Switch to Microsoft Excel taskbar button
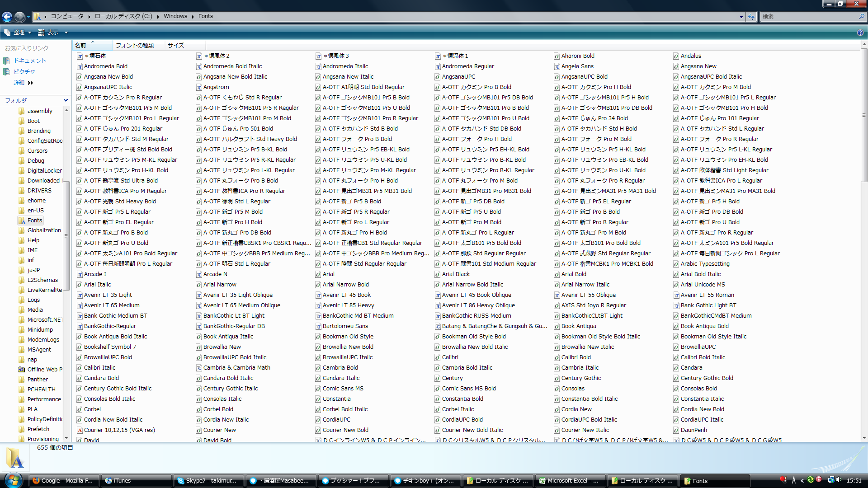 (570, 481)
